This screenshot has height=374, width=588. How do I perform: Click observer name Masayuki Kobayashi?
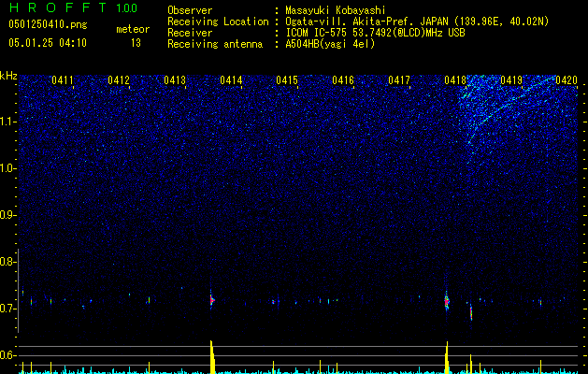336,10
